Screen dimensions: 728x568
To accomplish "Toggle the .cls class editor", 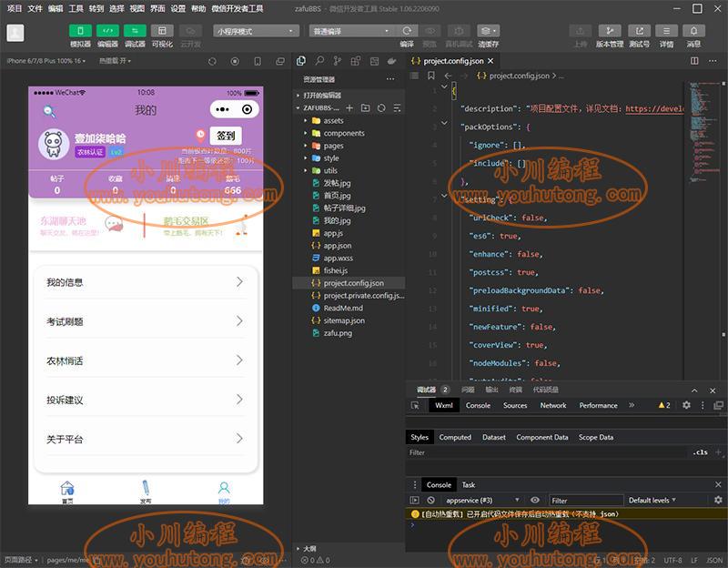I will pos(701,452).
